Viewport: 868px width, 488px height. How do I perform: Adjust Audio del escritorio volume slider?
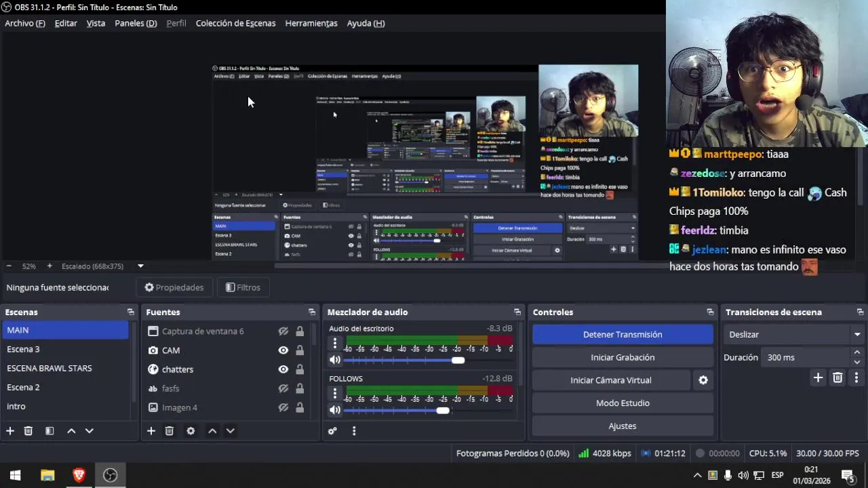(x=458, y=361)
